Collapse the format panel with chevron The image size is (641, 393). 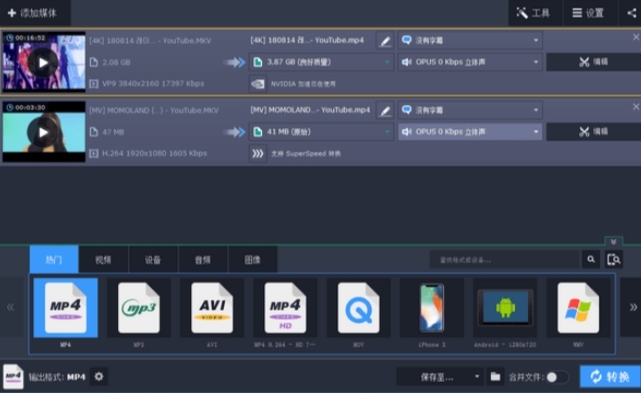613,241
